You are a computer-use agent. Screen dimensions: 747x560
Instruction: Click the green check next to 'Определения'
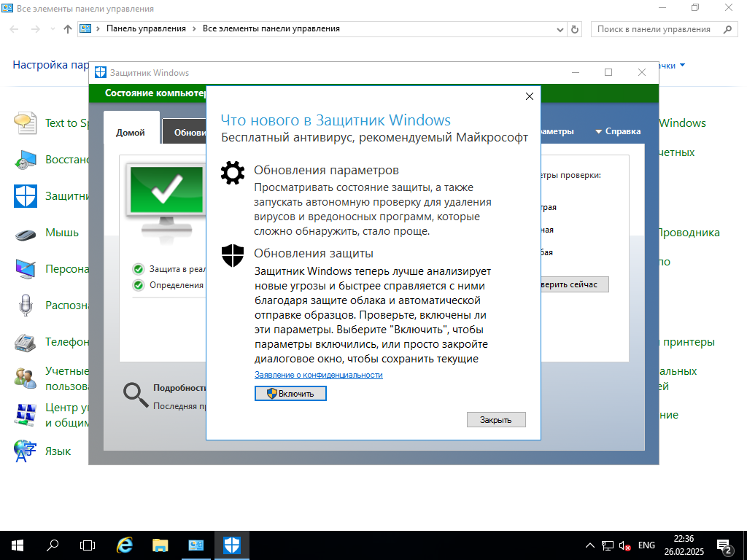coord(138,285)
